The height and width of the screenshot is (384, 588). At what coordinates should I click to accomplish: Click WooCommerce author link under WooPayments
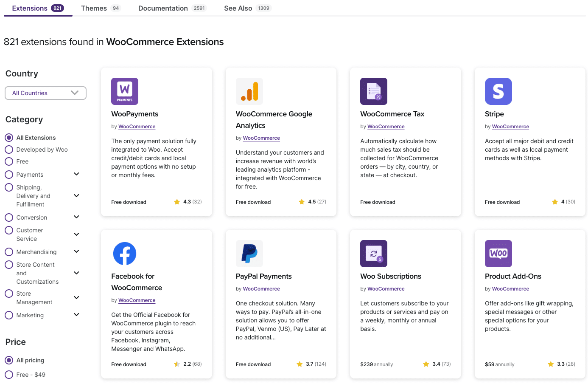(x=137, y=127)
